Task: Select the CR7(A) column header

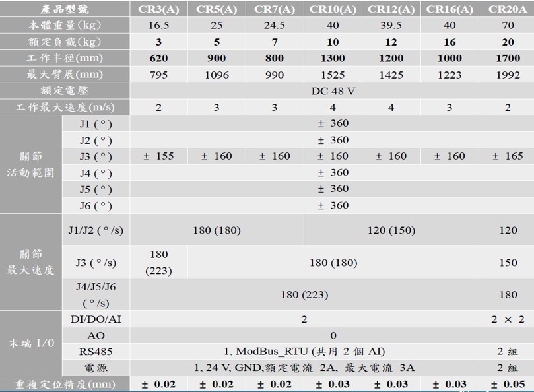Action: [x=275, y=9]
